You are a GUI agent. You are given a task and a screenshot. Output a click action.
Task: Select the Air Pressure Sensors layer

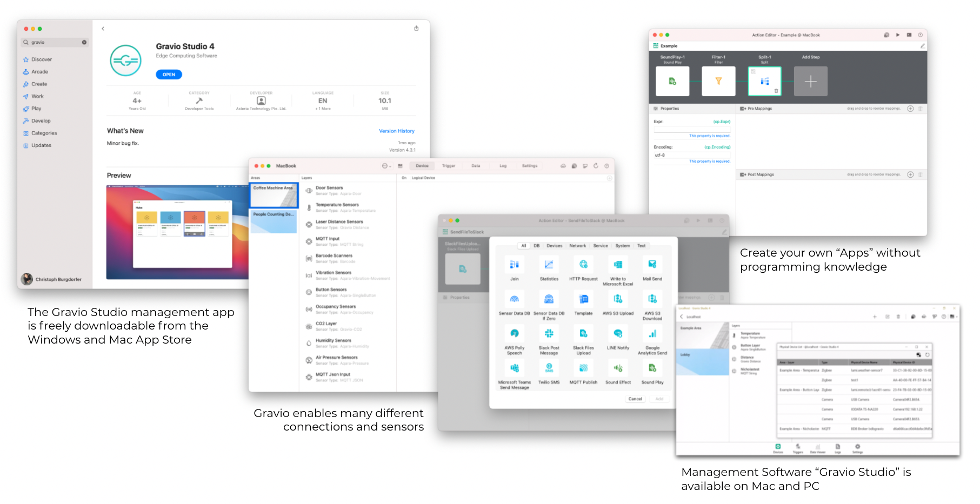[x=348, y=360]
